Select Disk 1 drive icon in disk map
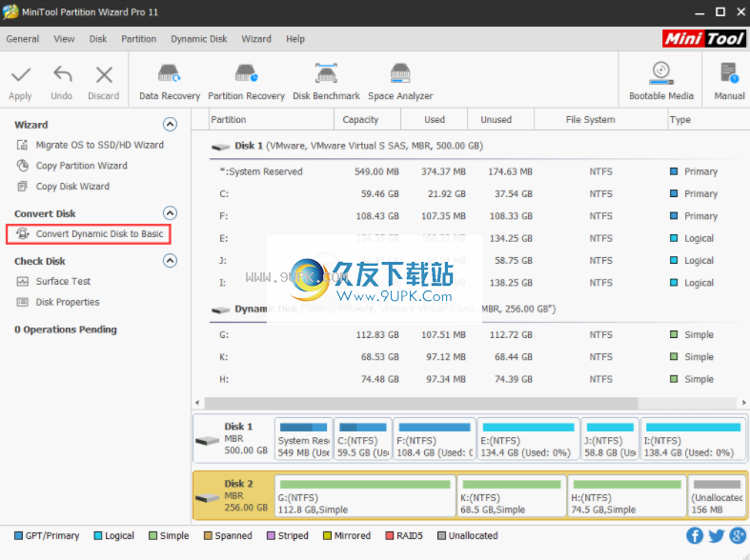 [x=207, y=440]
